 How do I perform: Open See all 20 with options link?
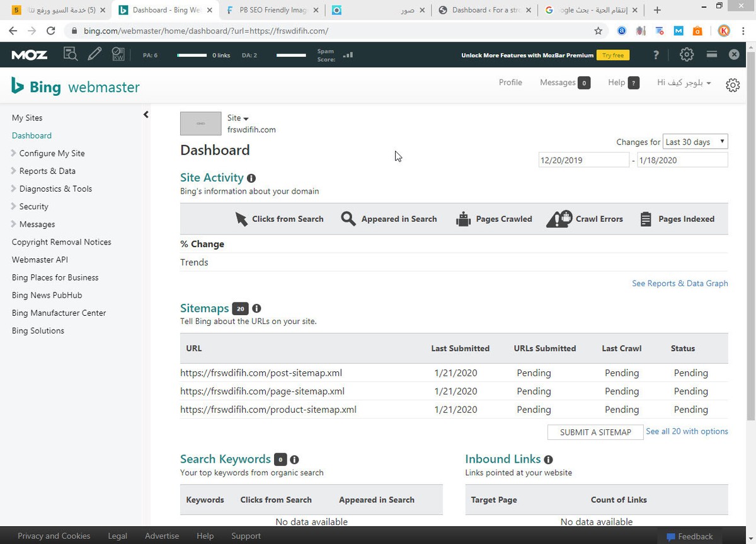tap(687, 431)
